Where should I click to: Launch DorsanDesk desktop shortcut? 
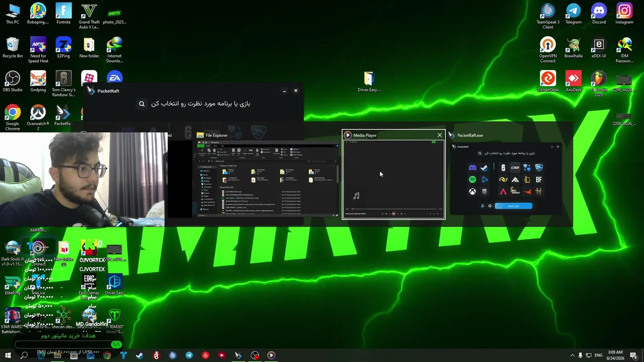point(548,81)
